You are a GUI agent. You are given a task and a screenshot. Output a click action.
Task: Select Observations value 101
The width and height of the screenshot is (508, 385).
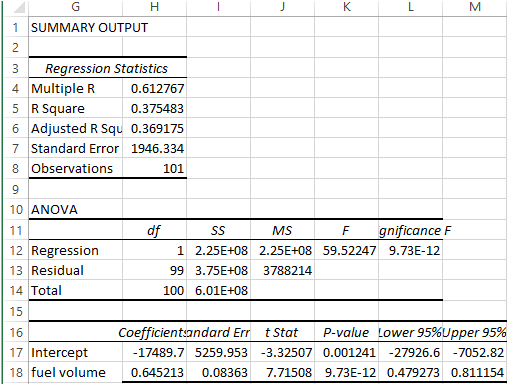pos(154,168)
